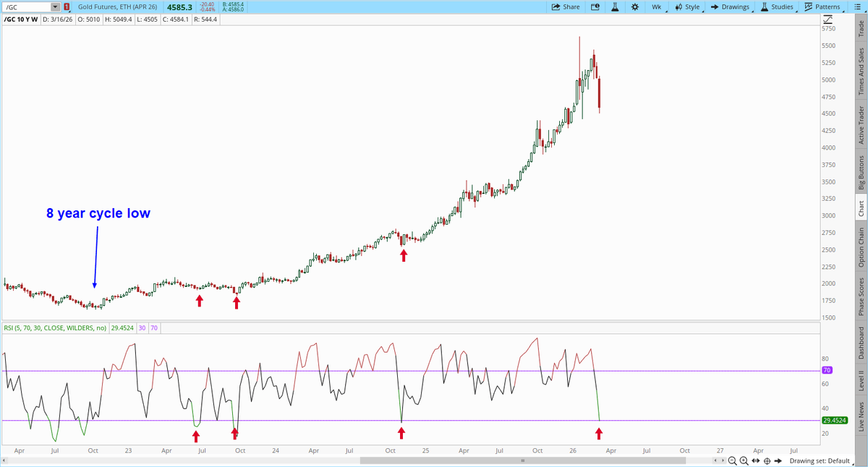
Task: Click the horizontal expand arrows icon
Action: click(x=755, y=461)
